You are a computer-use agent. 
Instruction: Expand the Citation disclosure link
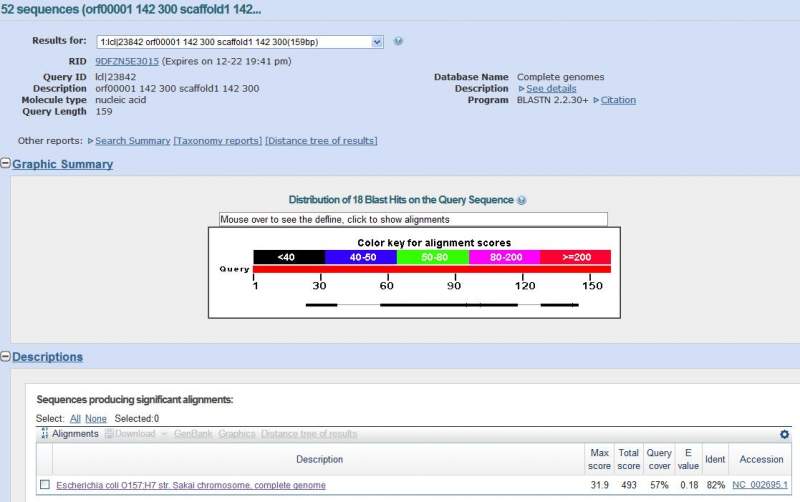pos(618,100)
